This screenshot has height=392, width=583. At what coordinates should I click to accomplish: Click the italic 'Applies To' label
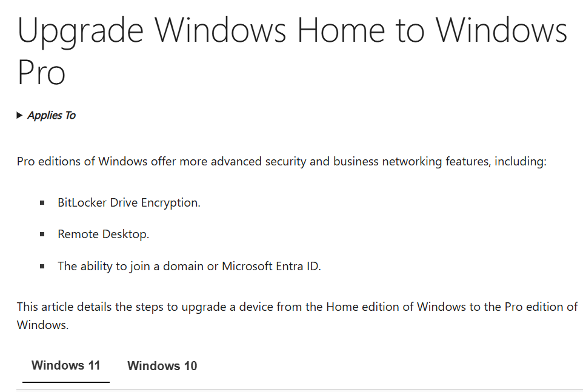[x=52, y=116]
